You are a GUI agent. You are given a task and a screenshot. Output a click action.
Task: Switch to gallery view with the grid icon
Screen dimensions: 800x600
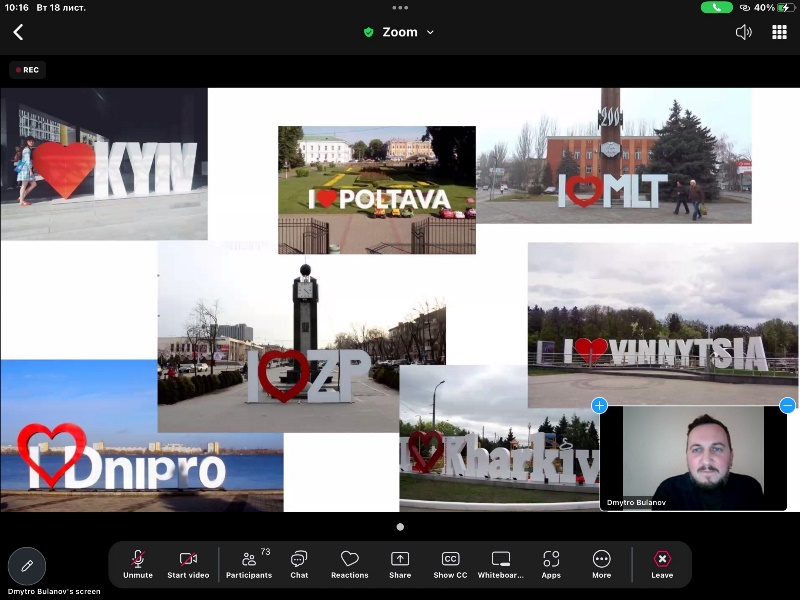(778, 32)
